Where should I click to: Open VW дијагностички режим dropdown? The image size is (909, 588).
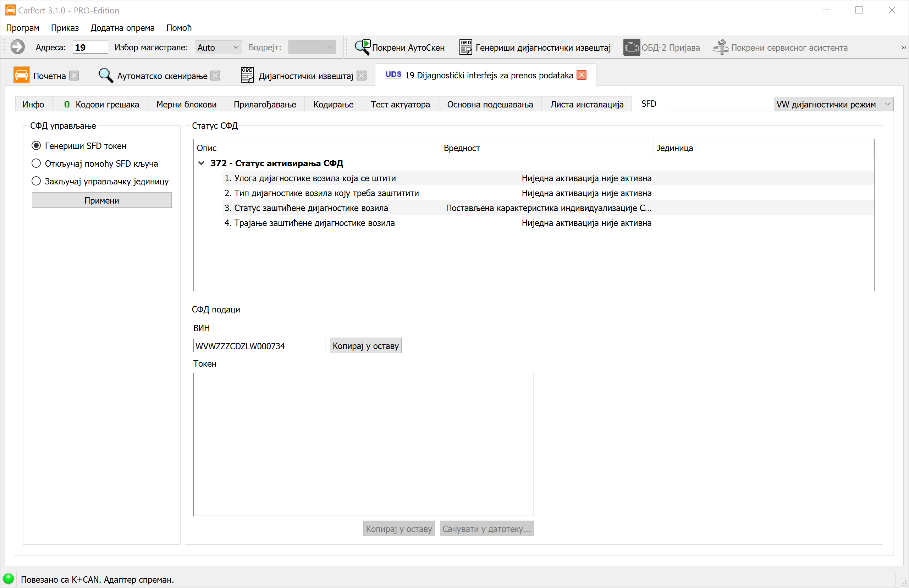click(x=833, y=104)
